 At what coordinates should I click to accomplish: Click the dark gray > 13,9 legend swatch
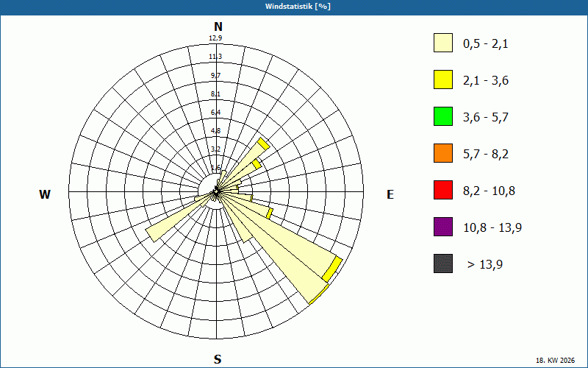443,263
